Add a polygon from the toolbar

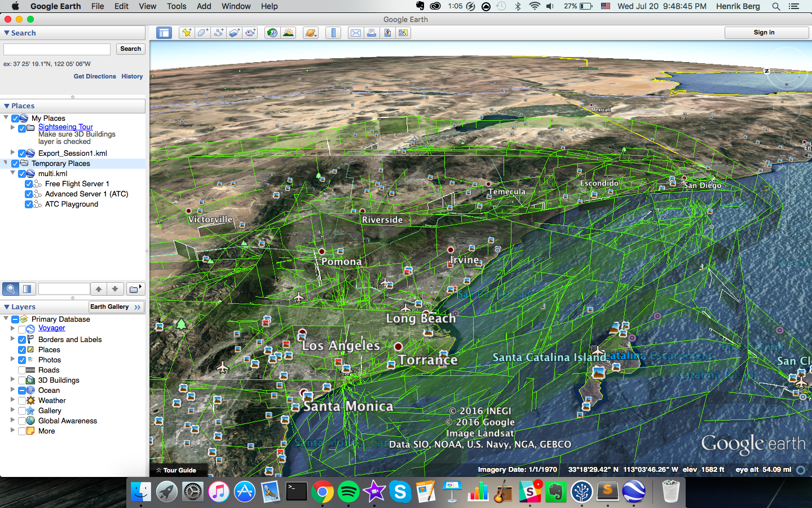[x=202, y=33]
